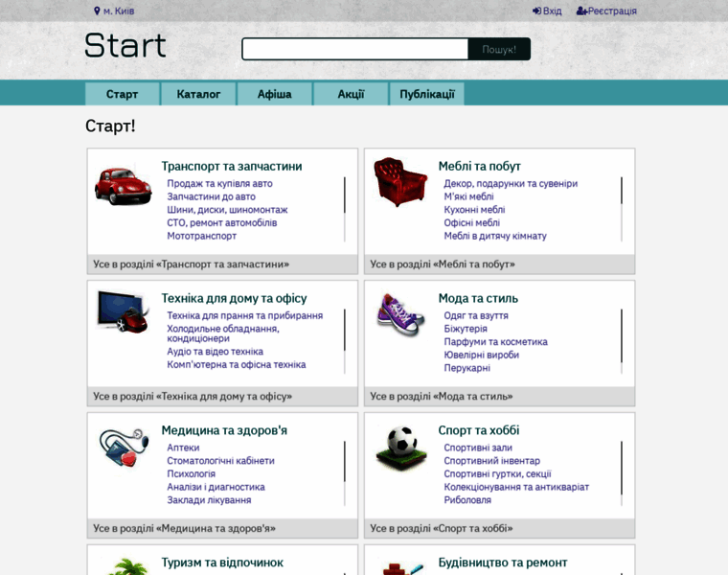This screenshot has height=575, width=728.
Task: Click scrollbar in Спорт та хоббі list
Action: pyautogui.click(x=622, y=468)
